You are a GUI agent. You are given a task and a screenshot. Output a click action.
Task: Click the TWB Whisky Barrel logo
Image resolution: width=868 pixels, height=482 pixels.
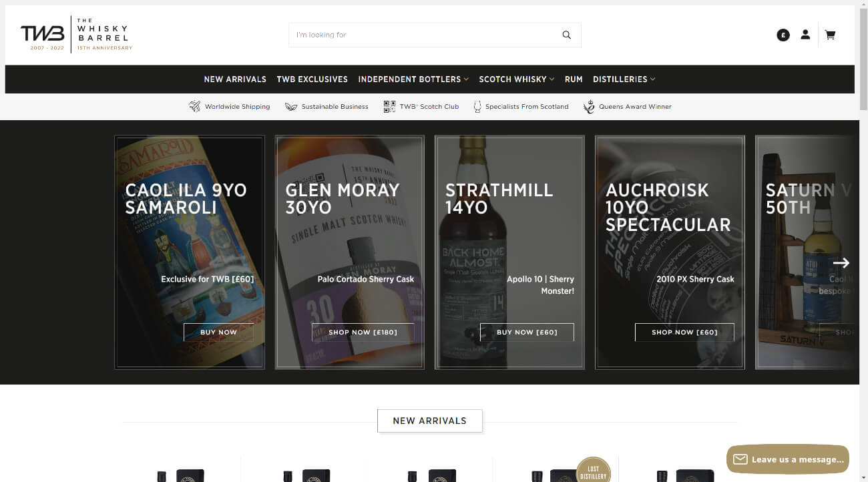tap(76, 35)
